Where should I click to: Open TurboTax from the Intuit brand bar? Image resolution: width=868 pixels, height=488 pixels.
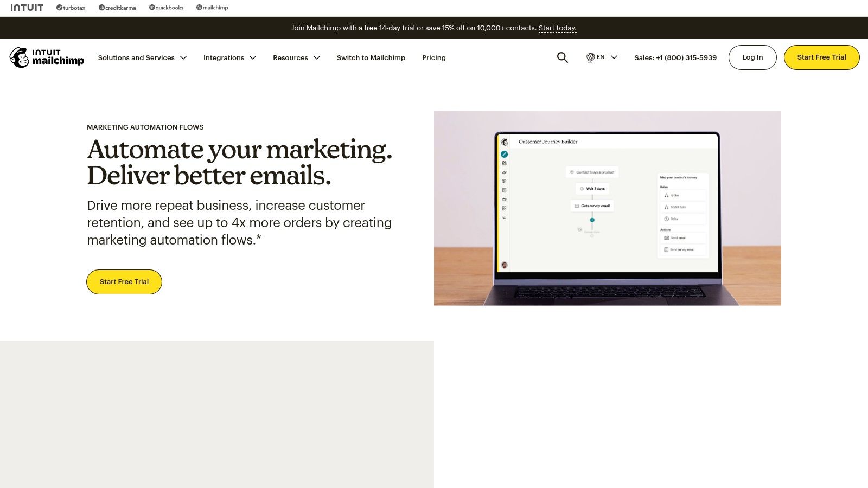[x=71, y=8]
